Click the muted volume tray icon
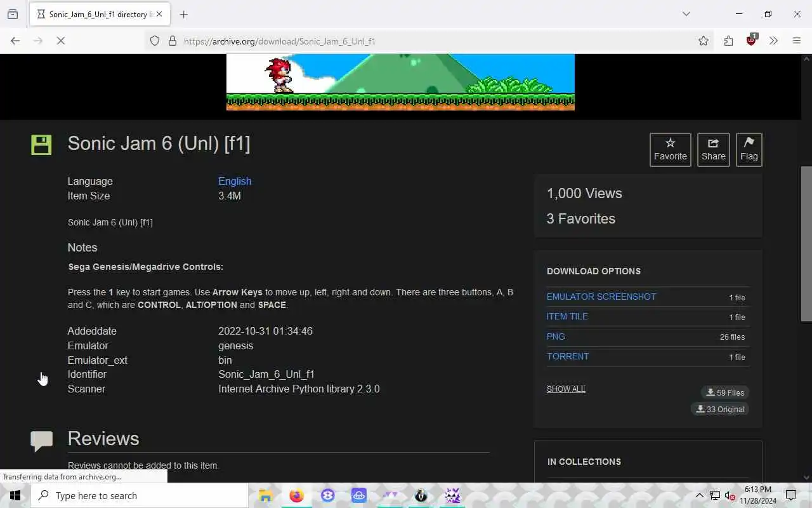 coord(729,495)
